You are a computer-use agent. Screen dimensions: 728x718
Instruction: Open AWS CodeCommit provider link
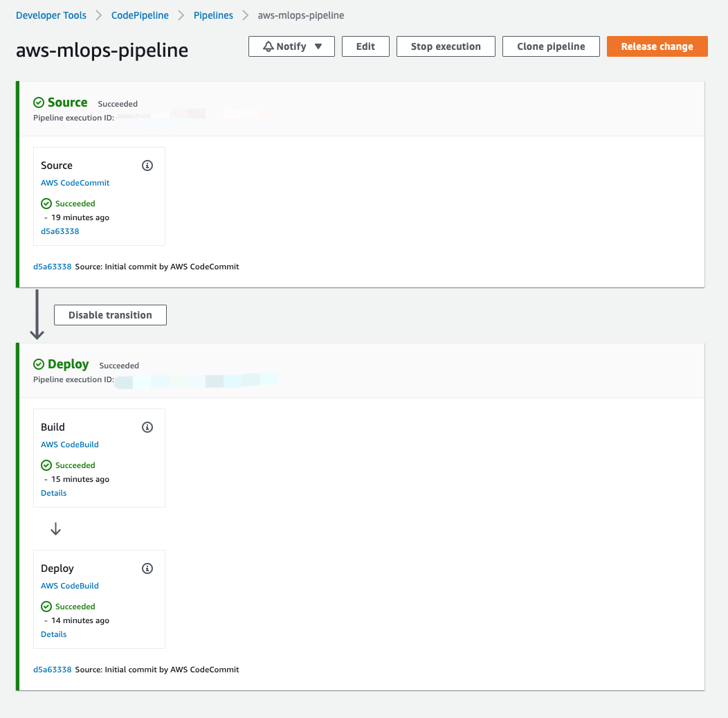pyautogui.click(x=75, y=183)
